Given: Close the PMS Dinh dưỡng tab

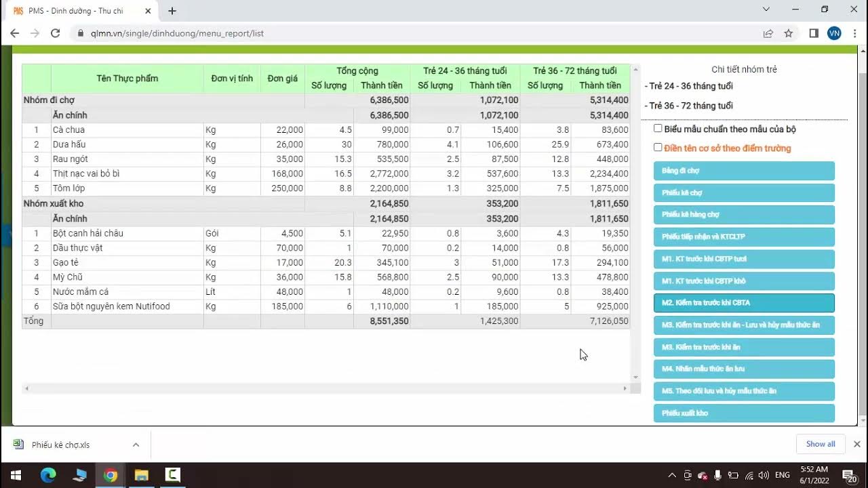Looking at the screenshot, I should tap(149, 11).
